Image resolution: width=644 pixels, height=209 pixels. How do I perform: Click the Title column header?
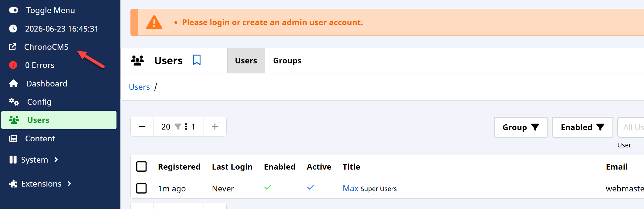[351, 167]
